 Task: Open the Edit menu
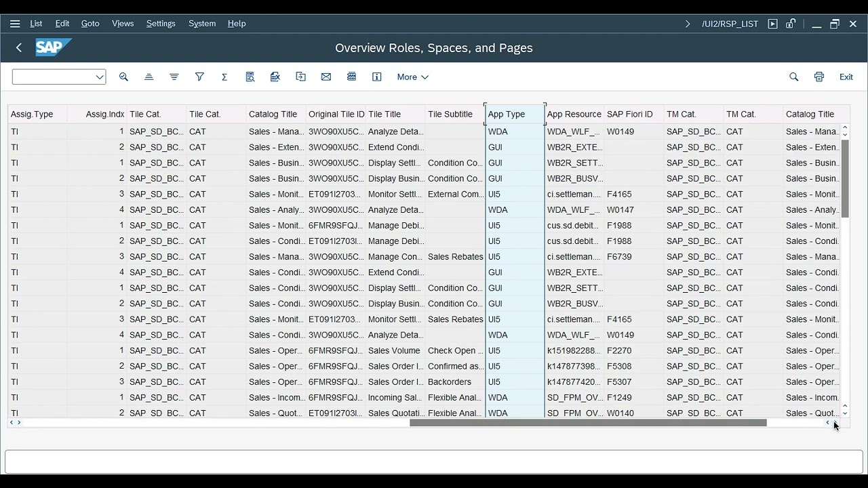[x=62, y=24]
